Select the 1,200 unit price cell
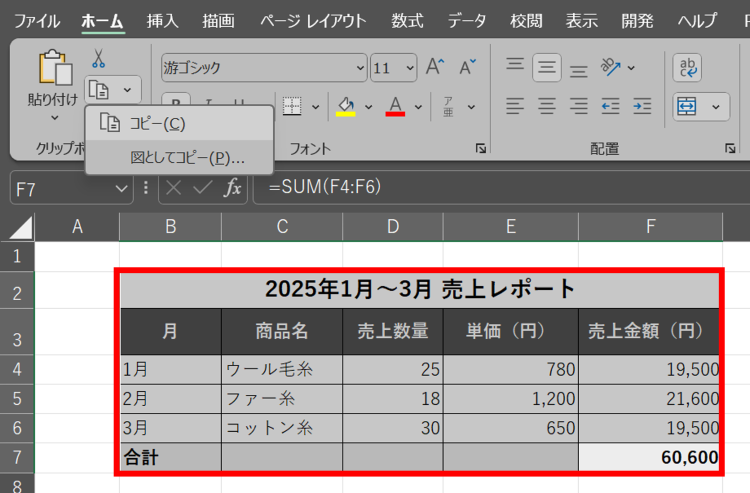Viewport: 750px width, 493px height. click(x=510, y=399)
